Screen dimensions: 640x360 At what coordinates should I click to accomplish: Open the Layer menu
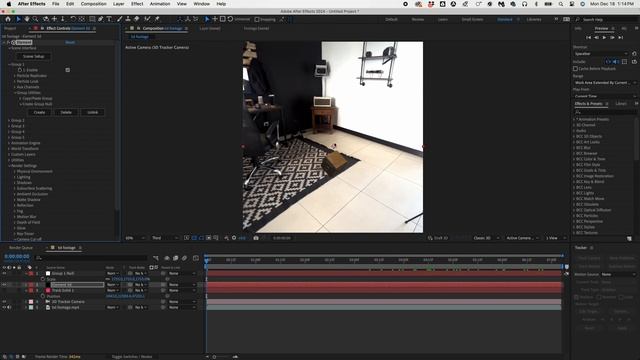(x=118, y=4)
